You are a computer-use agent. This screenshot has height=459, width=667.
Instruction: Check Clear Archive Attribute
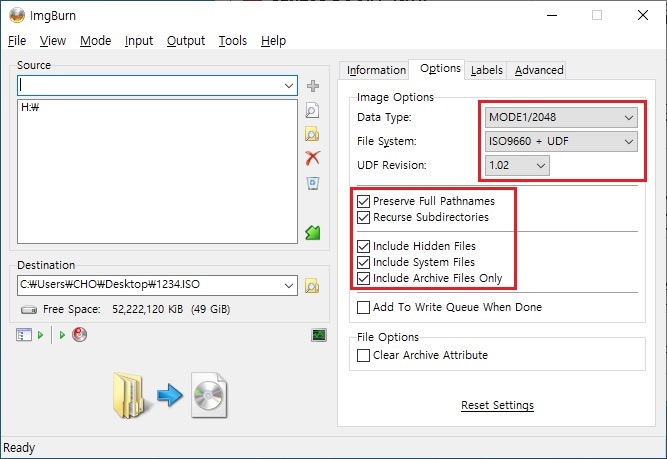[363, 355]
